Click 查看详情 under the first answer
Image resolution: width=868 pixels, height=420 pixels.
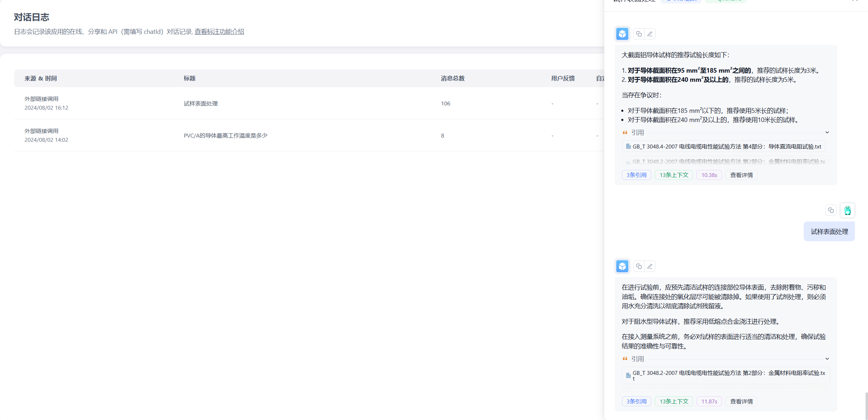point(741,175)
